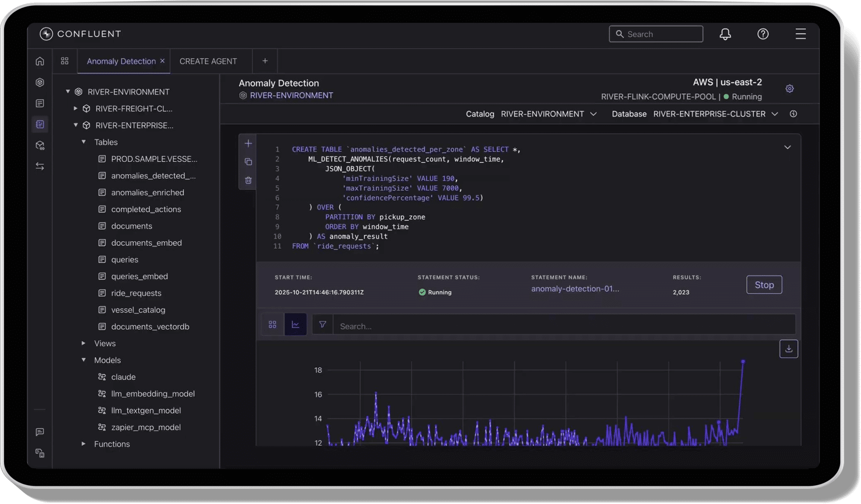The width and height of the screenshot is (861, 504).
Task: Open compute pool settings gear icon
Action: [x=790, y=89]
